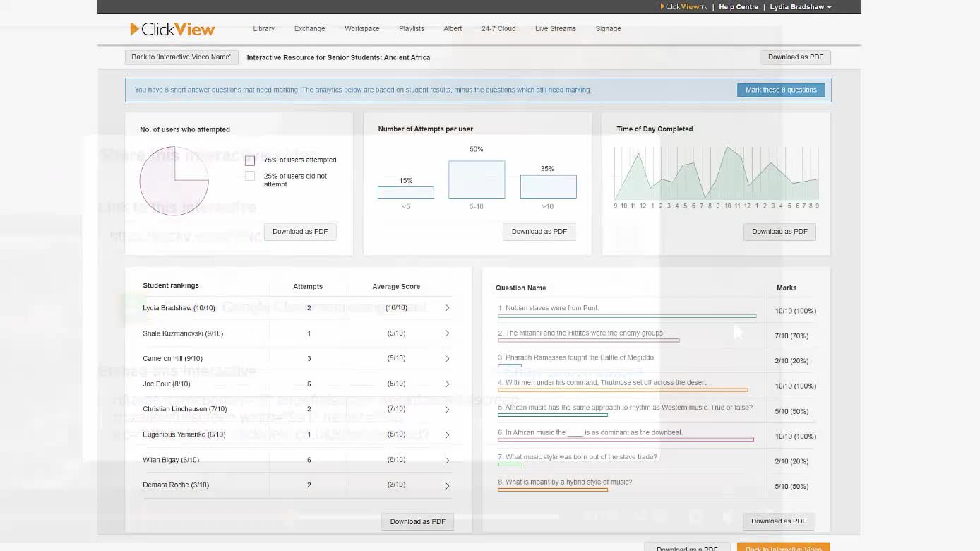The height and width of the screenshot is (551, 980).
Task: Click Back to 'Interactive Video Name' button
Action: point(181,57)
